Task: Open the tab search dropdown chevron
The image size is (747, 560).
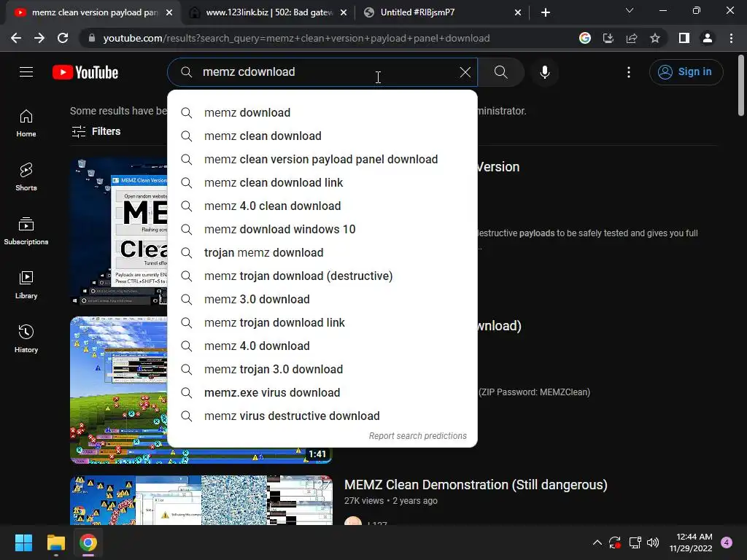Action: [x=630, y=10]
